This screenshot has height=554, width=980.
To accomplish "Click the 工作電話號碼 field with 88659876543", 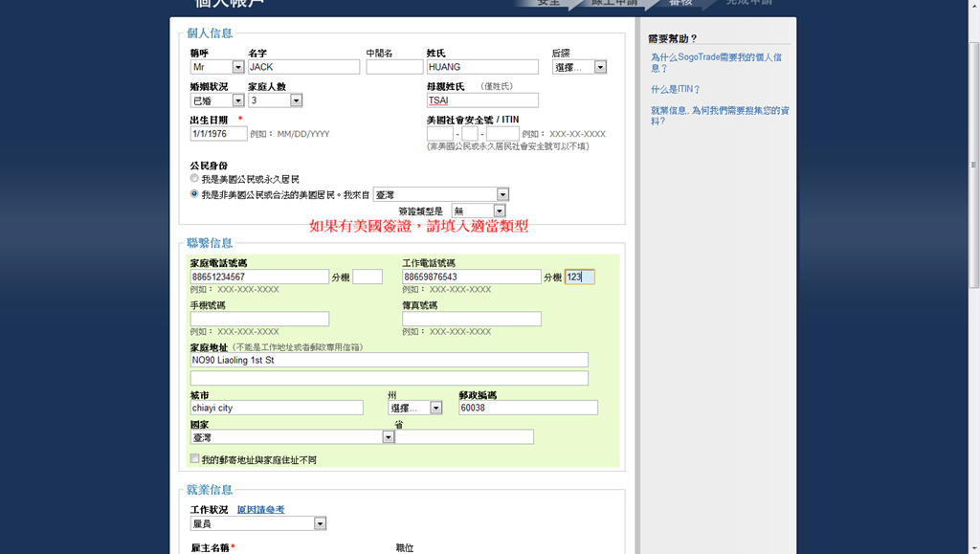I will point(471,277).
